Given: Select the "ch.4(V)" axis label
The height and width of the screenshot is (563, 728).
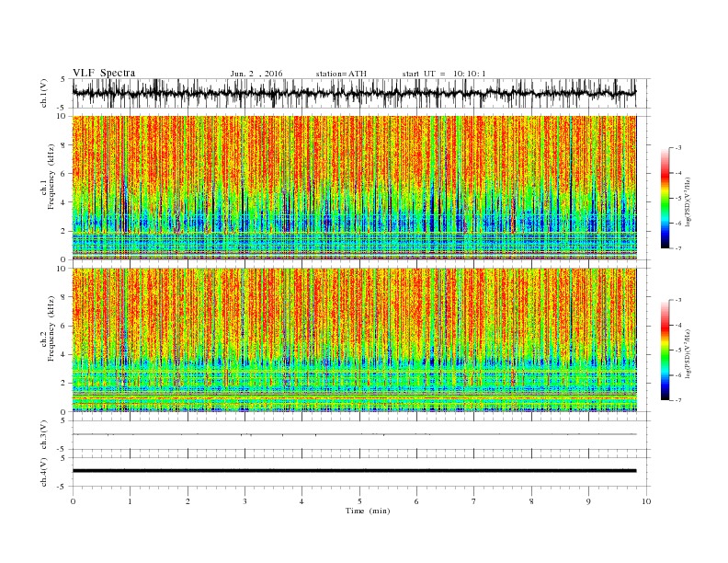Looking at the screenshot, I should pos(44,472).
